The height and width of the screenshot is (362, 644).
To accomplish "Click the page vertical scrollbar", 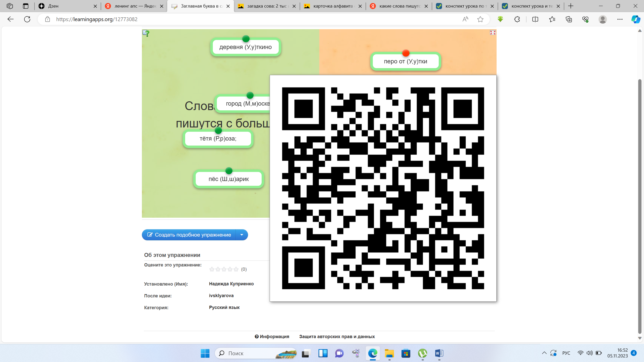I will (x=640, y=206).
